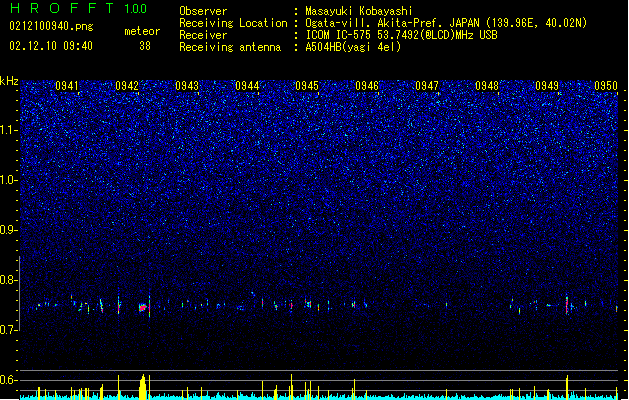Click the meteor label
The image size is (629, 400).
pyautogui.click(x=142, y=31)
